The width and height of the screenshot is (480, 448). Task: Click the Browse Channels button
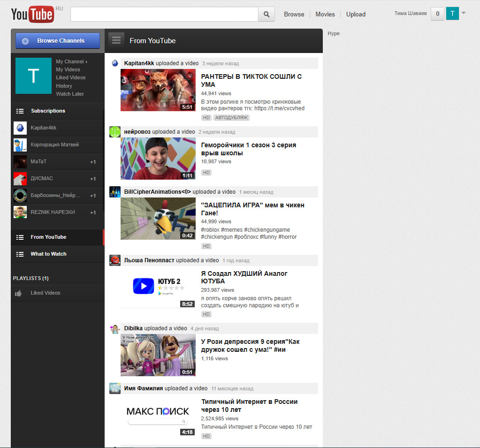pyautogui.click(x=58, y=41)
